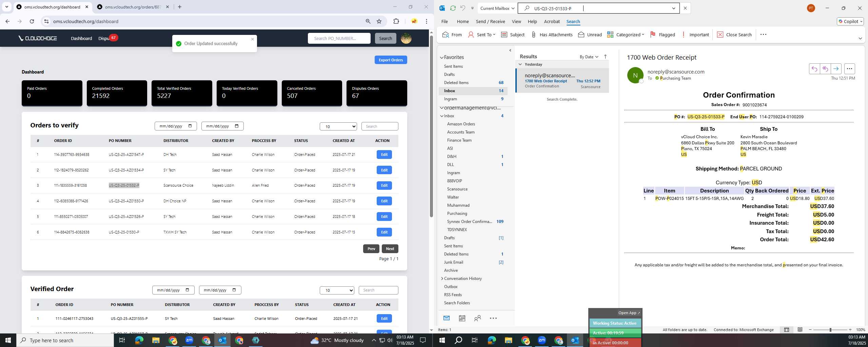Edit order US-Q3-25-AZ01547-P
This screenshot has width=868, height=347.
point(384,155)
